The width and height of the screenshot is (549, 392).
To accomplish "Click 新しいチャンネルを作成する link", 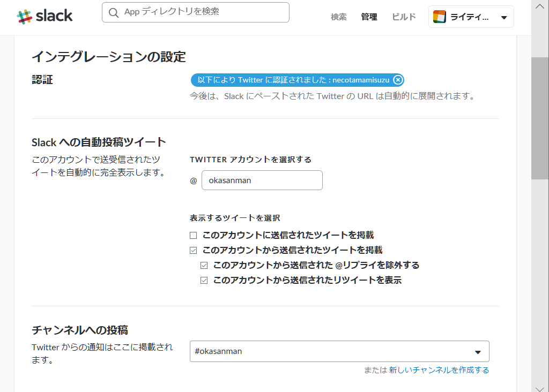I will point(439,370).
